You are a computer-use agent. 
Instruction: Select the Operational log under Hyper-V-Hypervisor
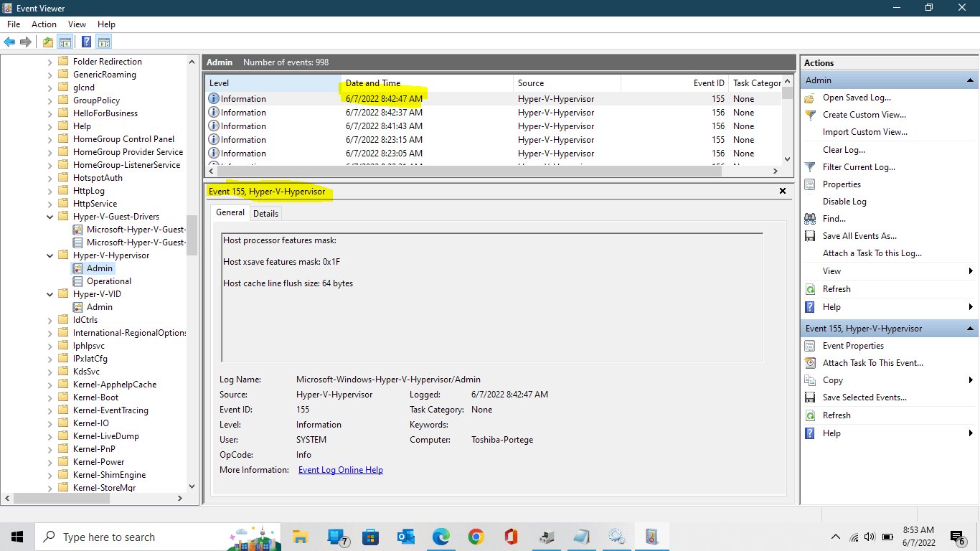[x=109, y=281]
